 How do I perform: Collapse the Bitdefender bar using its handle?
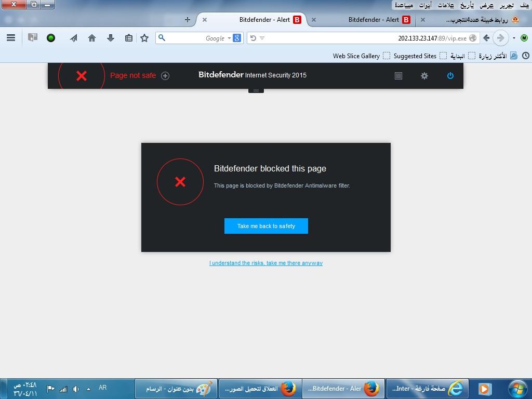pyautogui.click(x=256, y=90)
